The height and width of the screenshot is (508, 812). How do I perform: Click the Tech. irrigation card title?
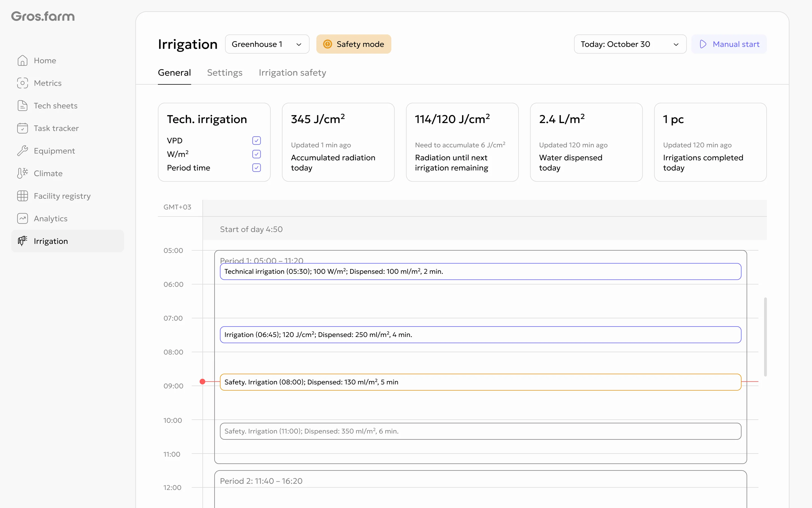click(207, 119)
